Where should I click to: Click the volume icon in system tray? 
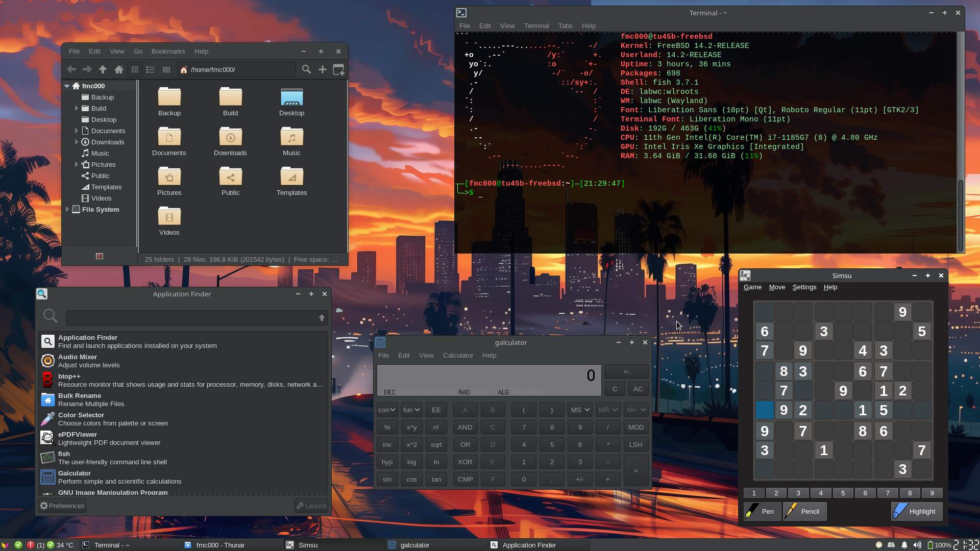917,545
